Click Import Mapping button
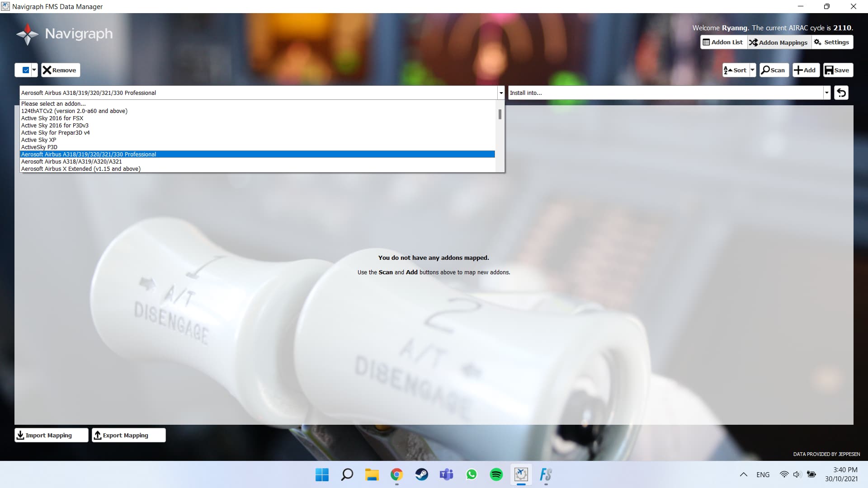The width and height of the screenshot is (868, 488). tap(51, 435)
